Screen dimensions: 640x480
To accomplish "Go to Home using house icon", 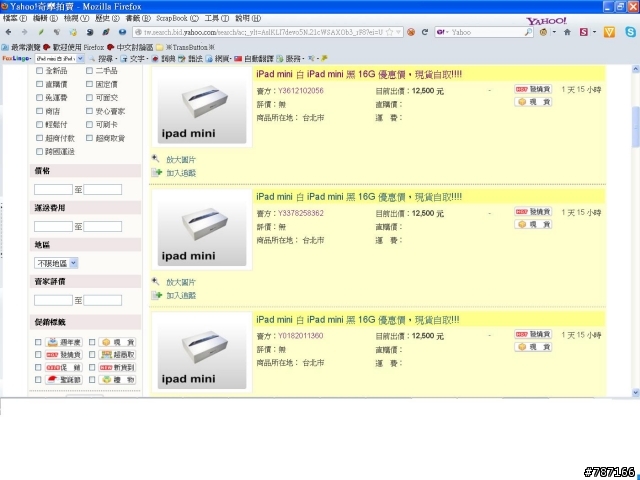I will 567,32.
